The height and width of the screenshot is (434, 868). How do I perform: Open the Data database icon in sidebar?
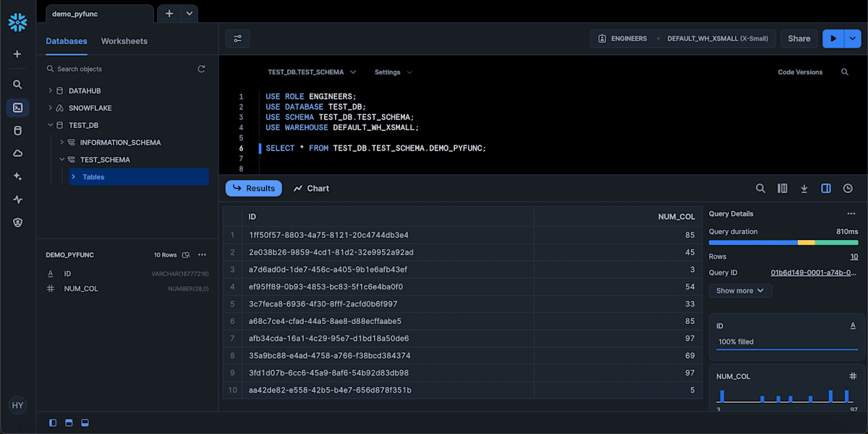point(17,131)
